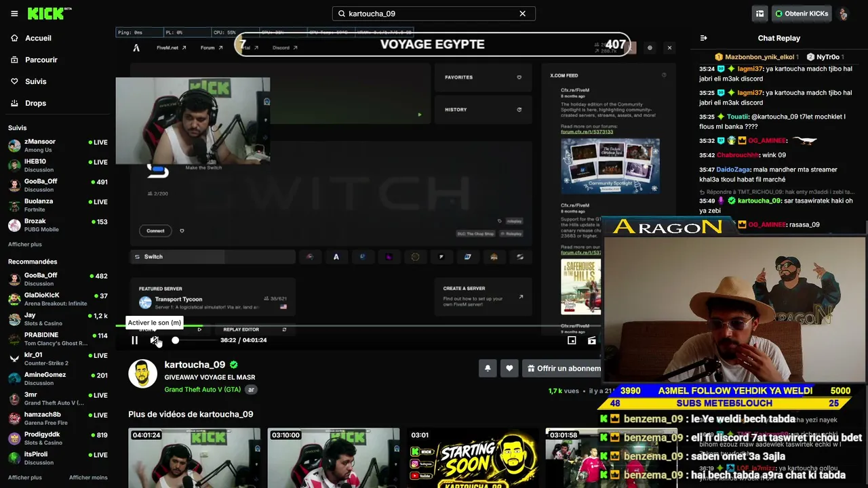Pause the video playback
This screenshot has height=488, width=868.
tap(134, 340)
